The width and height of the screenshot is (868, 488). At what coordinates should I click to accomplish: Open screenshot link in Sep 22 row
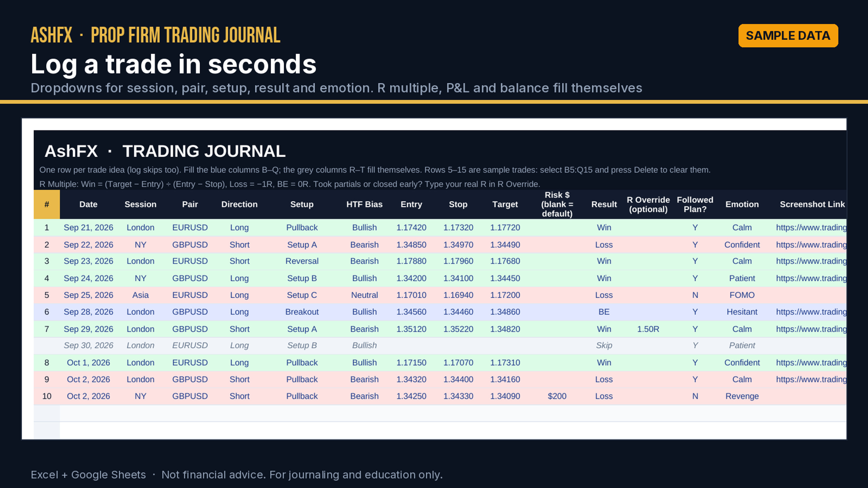pos(811,245)
